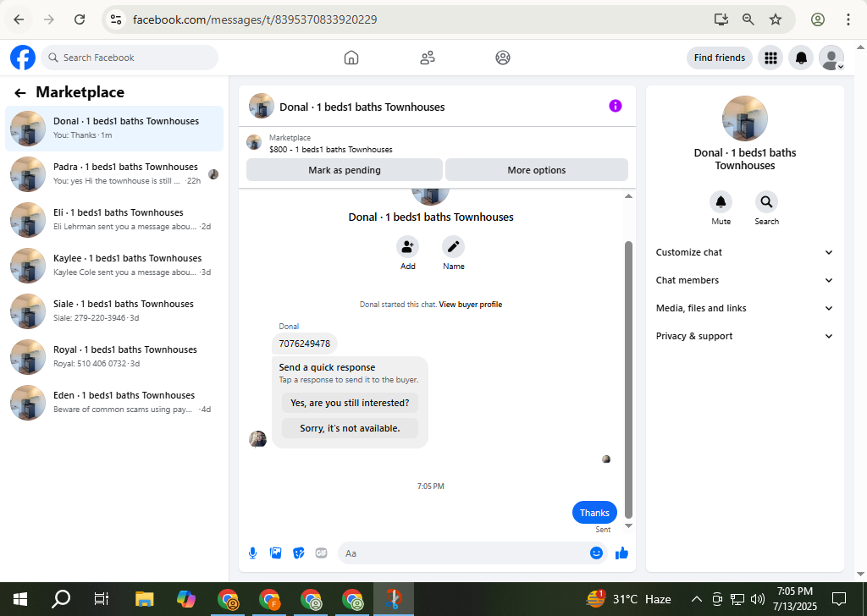Focus the Search Facebook field
Viewport: 867px width, 616px height.
point(130,58)
